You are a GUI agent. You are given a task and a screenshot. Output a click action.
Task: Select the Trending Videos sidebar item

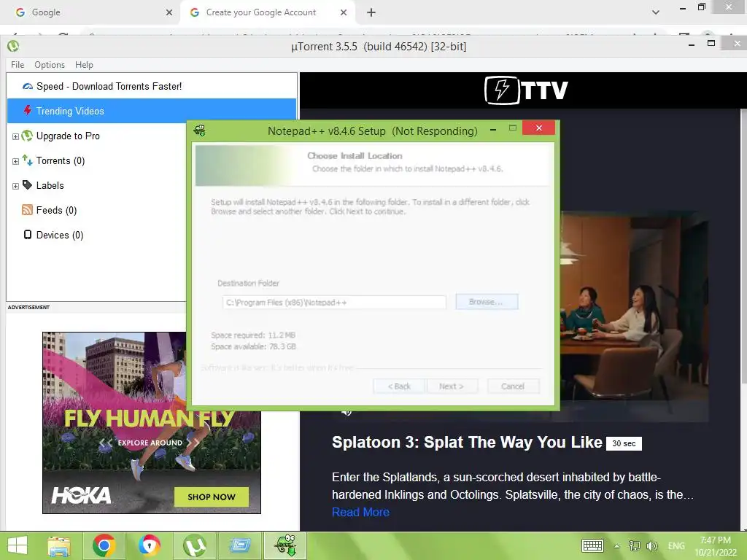coord(152,111)
